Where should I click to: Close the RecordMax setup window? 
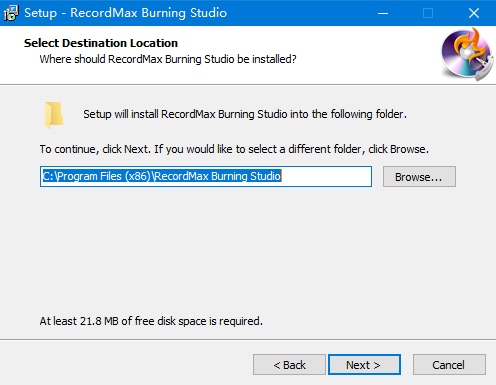tap(474, 13)
